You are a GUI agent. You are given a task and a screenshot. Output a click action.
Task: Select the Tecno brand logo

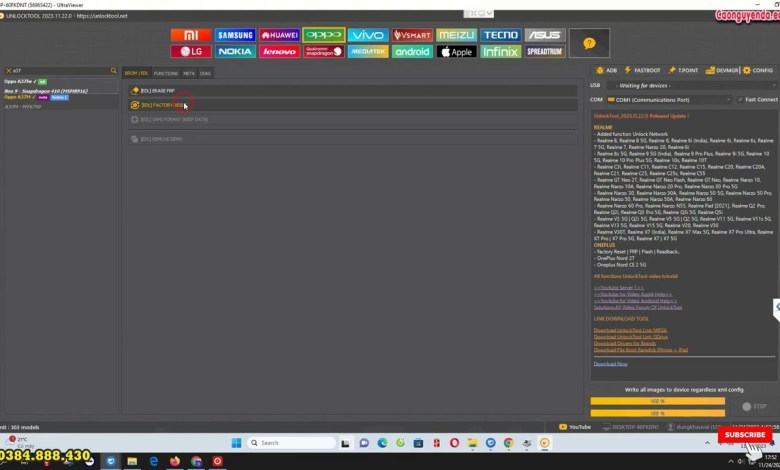click(x=501, y=35)
